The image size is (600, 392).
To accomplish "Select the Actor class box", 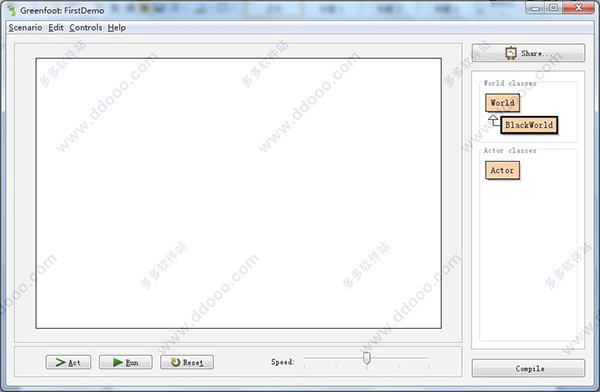I will point(502,170).
